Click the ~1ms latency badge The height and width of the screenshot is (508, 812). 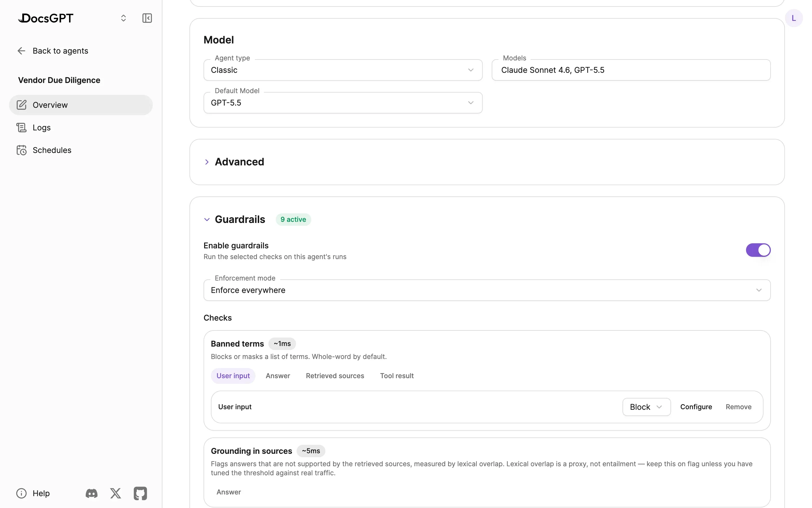pos(282,344)
